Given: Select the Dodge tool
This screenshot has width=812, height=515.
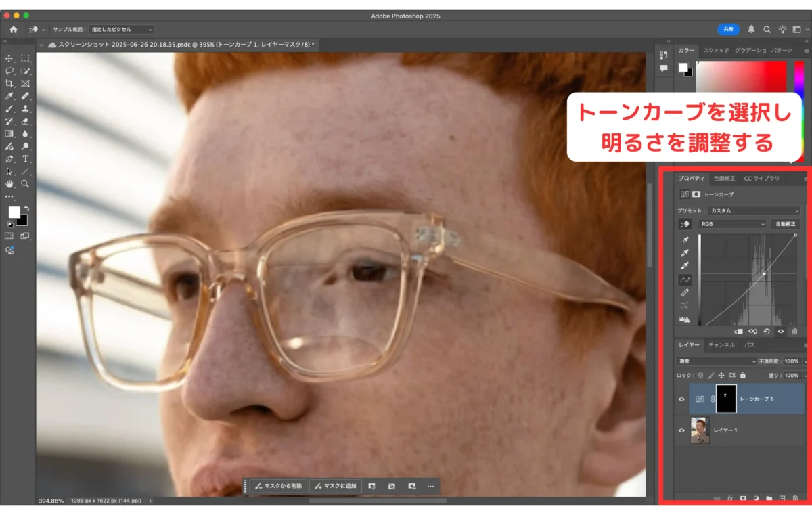Looking at the screenshot, I should [25, 146].
